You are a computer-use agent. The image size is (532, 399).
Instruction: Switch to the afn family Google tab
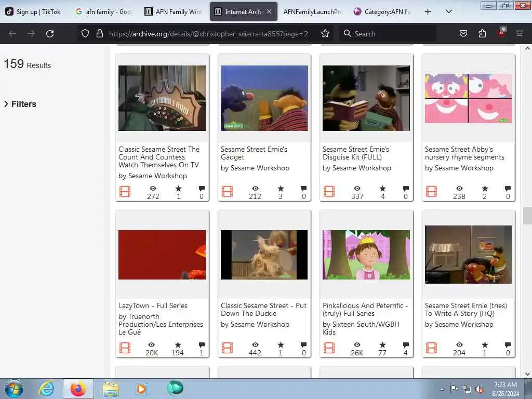click(x=104, y=12)
